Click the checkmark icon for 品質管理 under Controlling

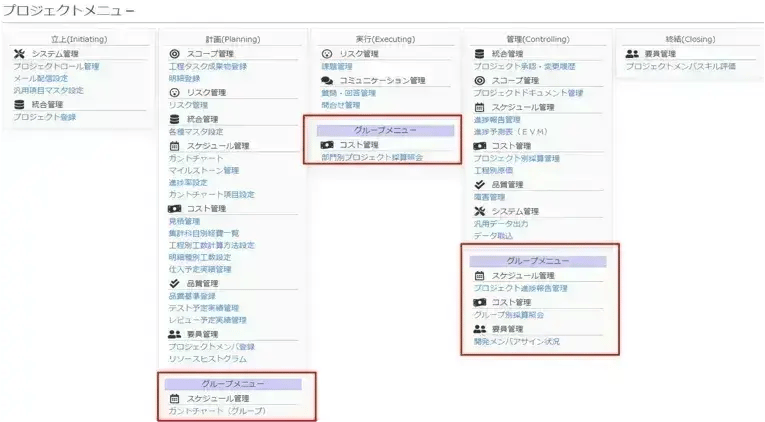pos(480,184)
